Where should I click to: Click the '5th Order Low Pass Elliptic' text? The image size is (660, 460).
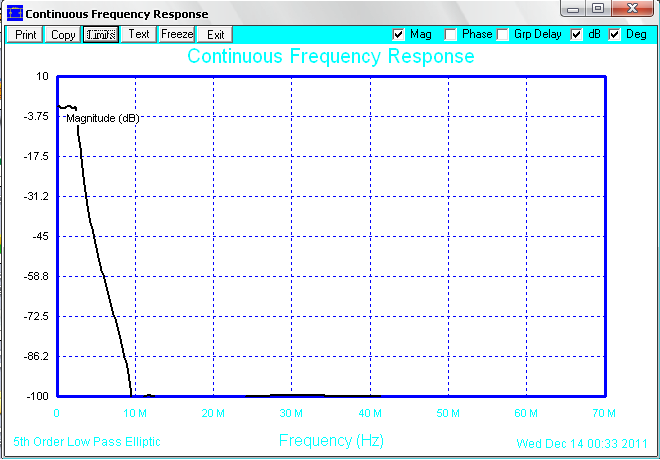[87, 442]
